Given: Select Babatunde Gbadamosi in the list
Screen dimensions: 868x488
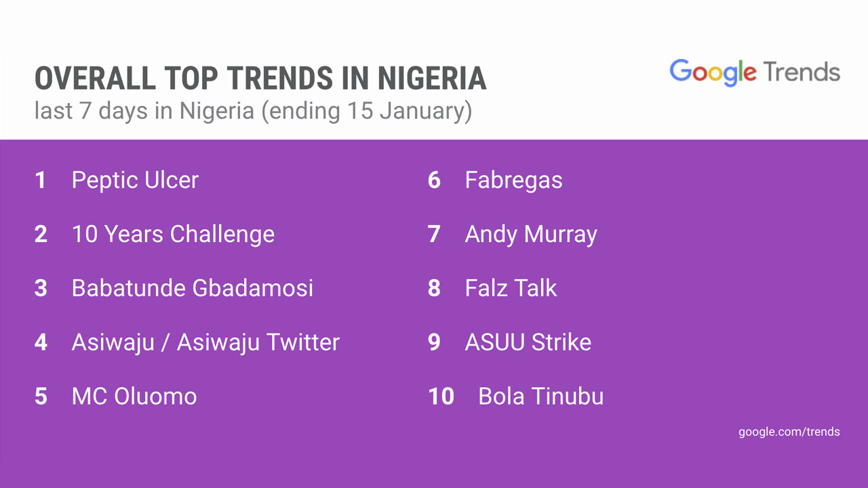Looking at the screenshot, I should [193, 288].
